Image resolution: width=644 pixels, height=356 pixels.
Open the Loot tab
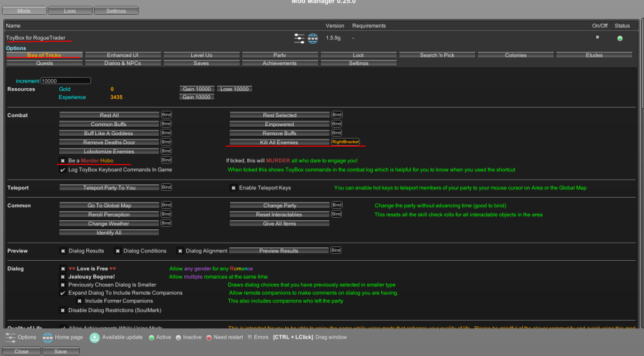click(x=359, y=55)
